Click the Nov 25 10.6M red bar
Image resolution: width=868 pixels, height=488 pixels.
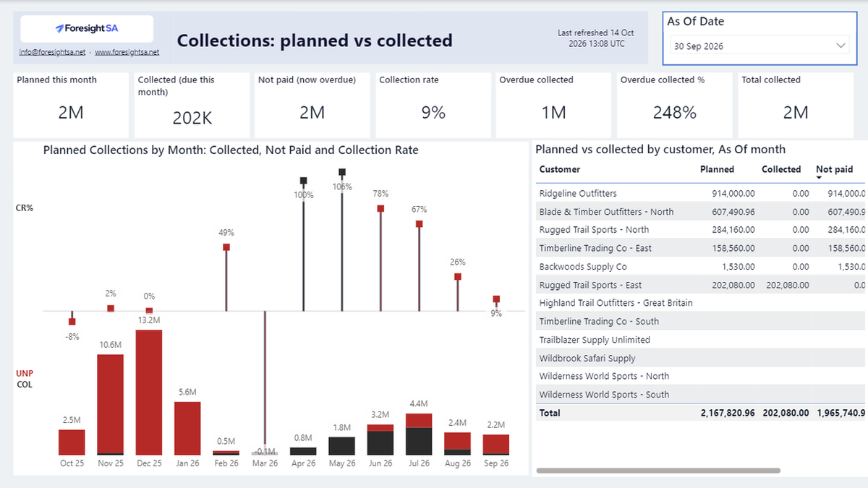[111, 404]
